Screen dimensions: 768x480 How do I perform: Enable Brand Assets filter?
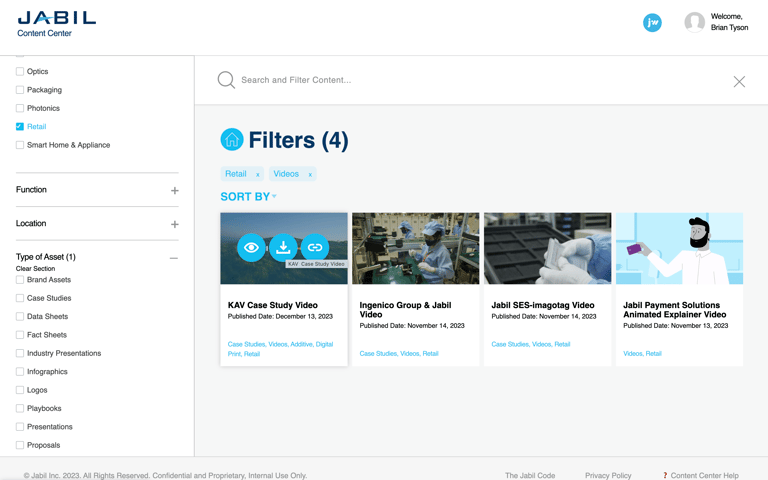pyautogui.click(x=20, y=280)
